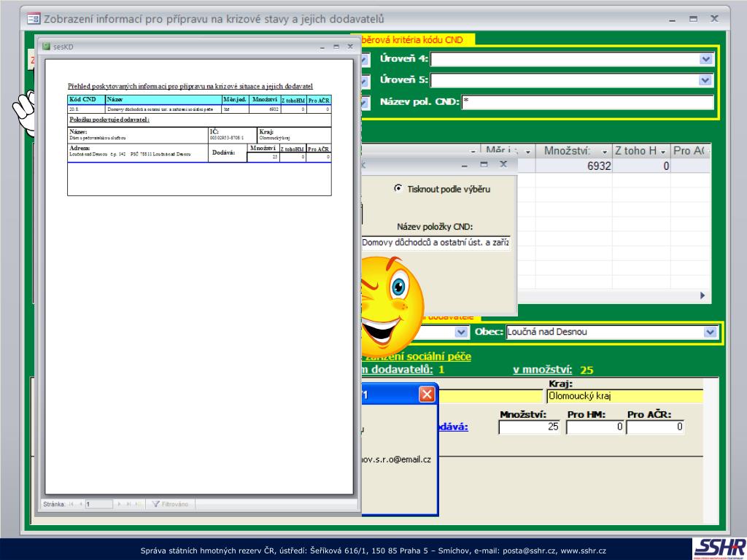Screen dimensions: 747x560
Task: Go to first page in sesKD navigator
Action: [71, 504]
